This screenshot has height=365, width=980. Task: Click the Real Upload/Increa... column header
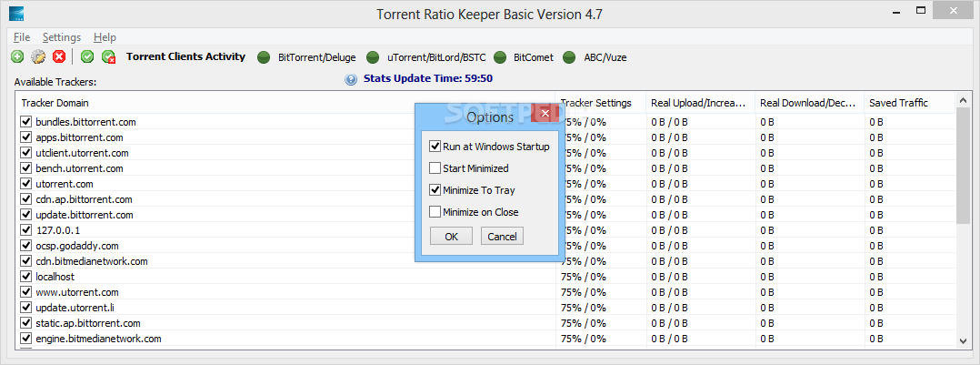(701, 103)
